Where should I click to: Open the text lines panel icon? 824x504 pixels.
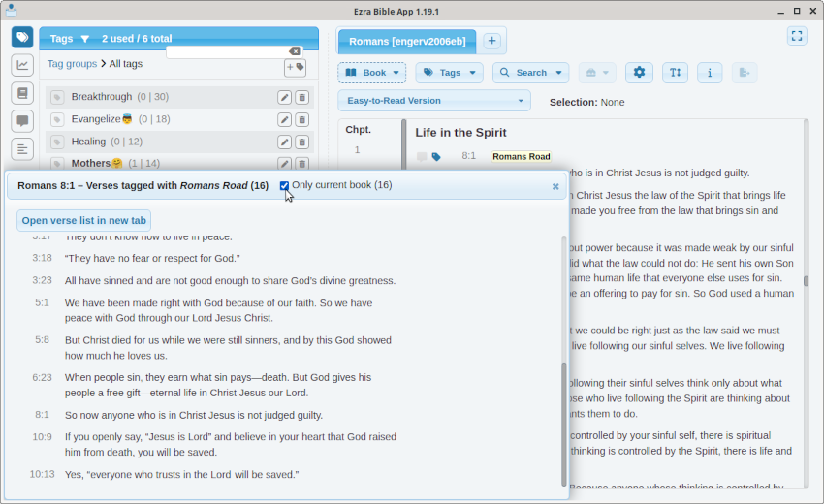[x=22, y=149]
